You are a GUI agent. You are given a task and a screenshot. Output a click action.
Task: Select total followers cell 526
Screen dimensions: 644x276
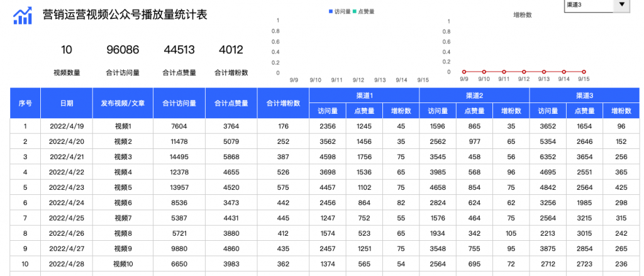[x=284, y=172]
